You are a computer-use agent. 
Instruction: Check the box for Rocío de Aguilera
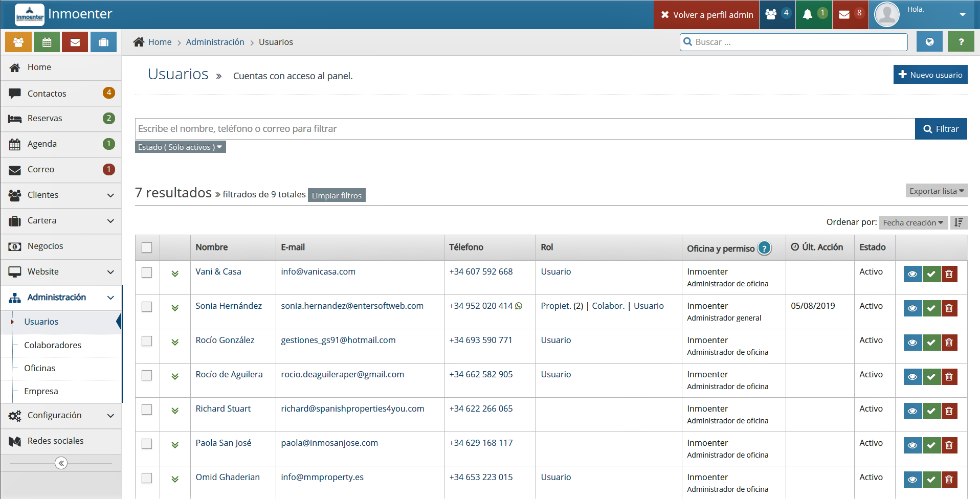[x=147, y=375]
